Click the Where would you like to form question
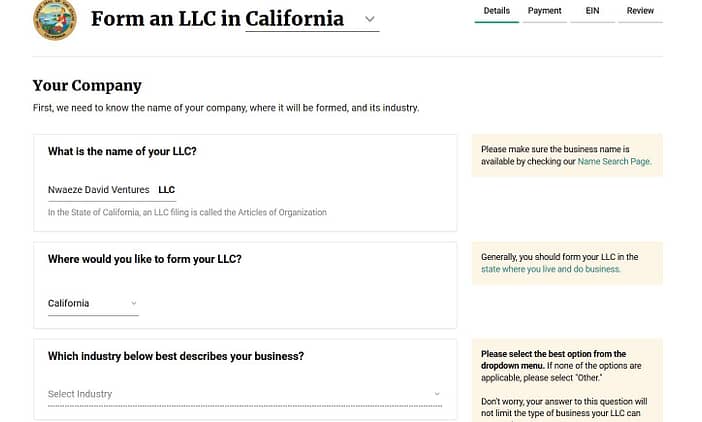Screen dimensions: 702x422 [145, 259]
